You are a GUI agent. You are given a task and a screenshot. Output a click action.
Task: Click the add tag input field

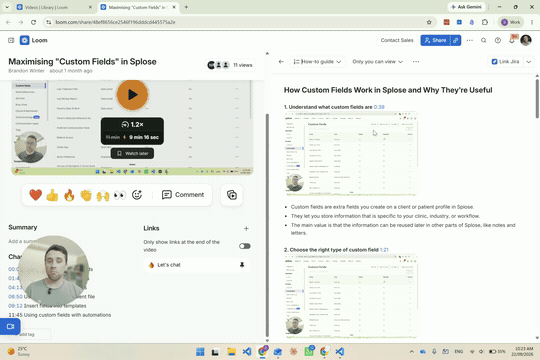tap(33, 334)
